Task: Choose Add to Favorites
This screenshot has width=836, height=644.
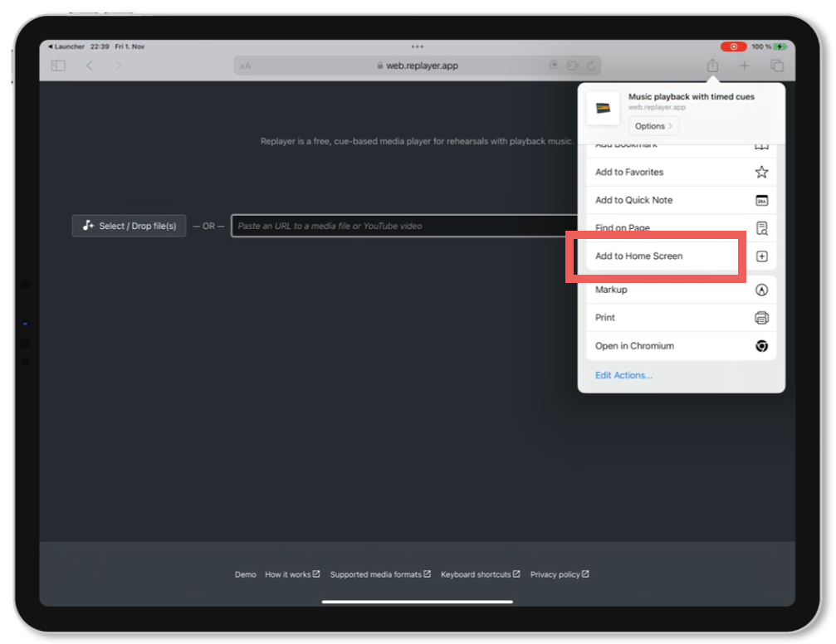Action: (x=681, y=172)
